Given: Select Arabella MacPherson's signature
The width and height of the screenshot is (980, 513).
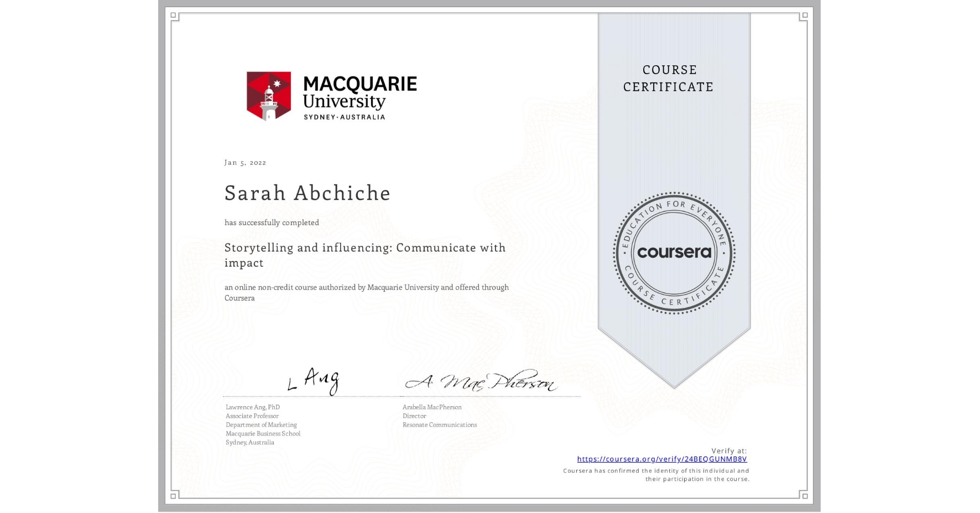Looking at the screenshot, I should (x=486, y=381).
